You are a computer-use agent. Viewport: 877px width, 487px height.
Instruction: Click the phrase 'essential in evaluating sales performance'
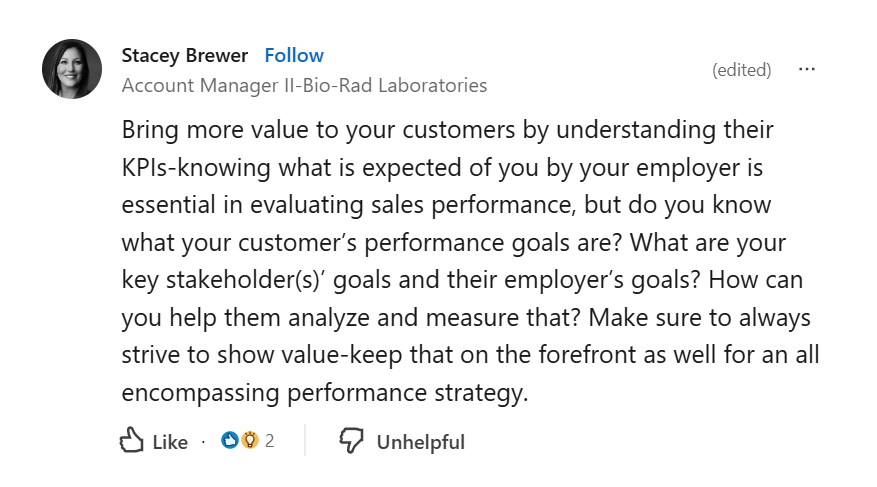pos(348,205)
